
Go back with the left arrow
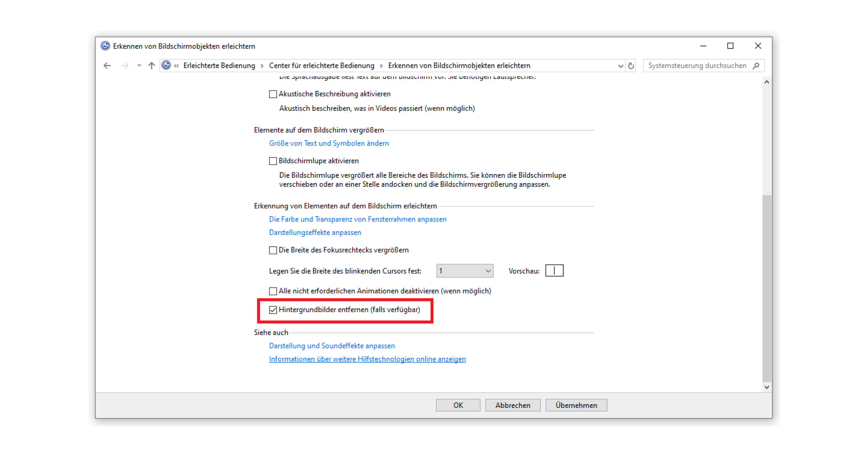(107, 66)
